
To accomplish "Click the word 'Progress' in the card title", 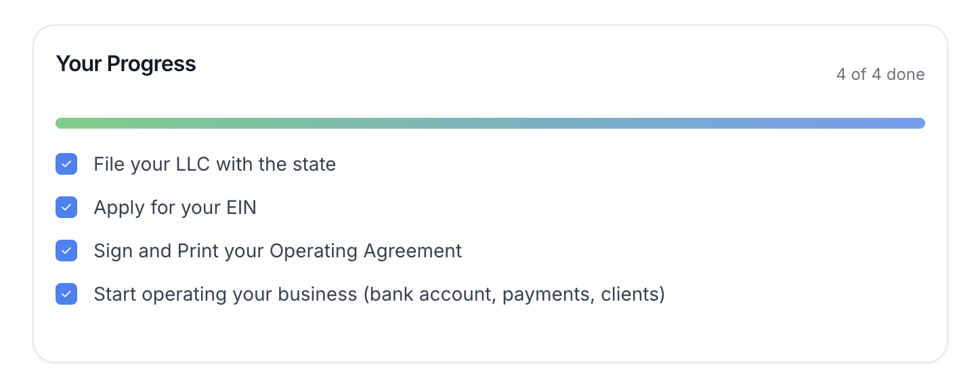I will 152,64.
